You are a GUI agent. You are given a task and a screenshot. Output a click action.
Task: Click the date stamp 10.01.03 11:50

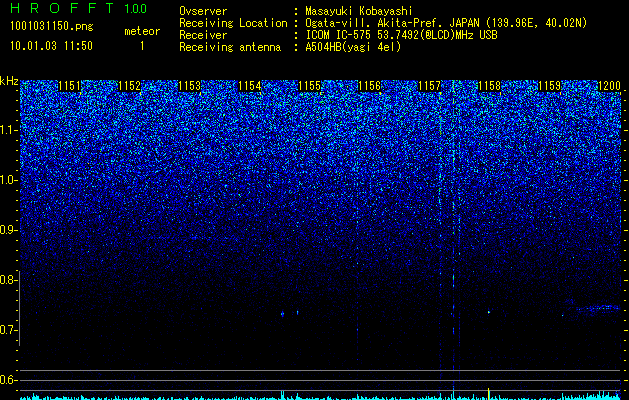51,46
